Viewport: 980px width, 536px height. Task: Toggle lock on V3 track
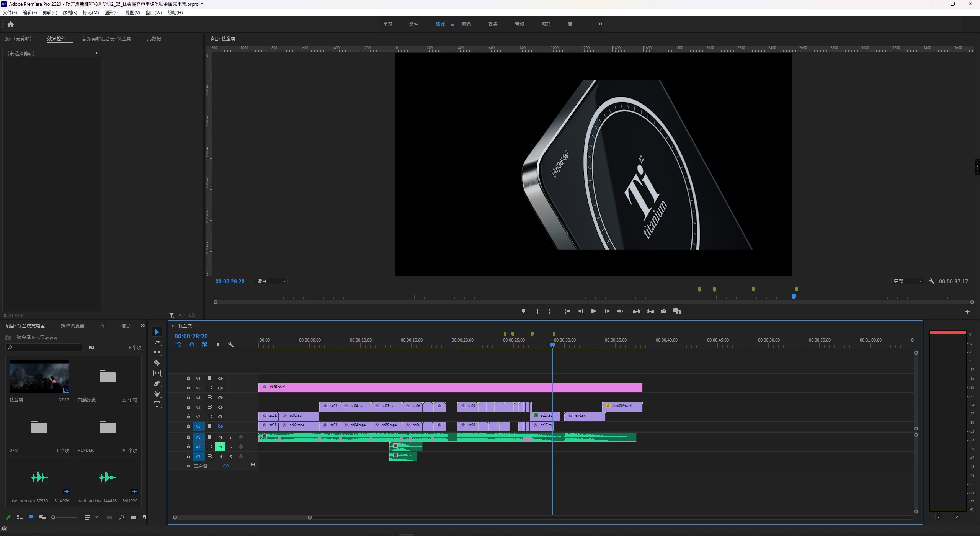click(188, 407)
